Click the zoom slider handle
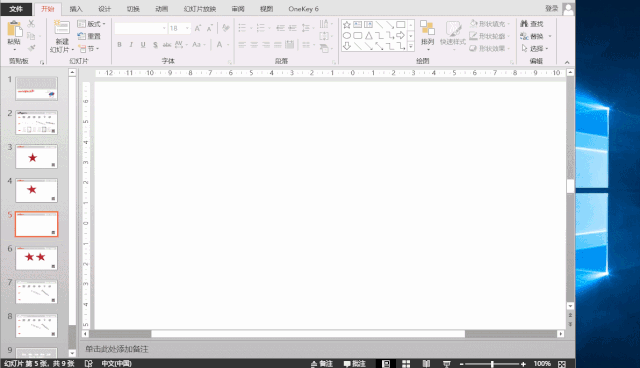The height and width of the screenshot is (368, 640). [x=492, y=364]
